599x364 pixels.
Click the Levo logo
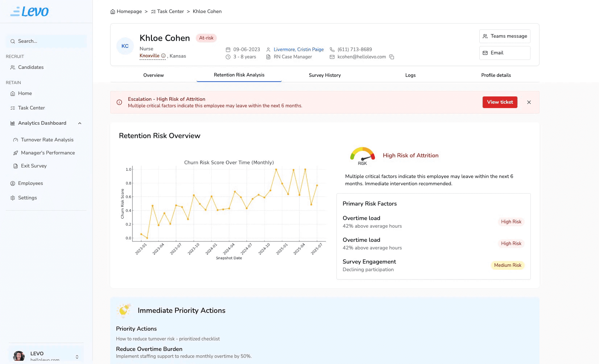coord(29,12)
